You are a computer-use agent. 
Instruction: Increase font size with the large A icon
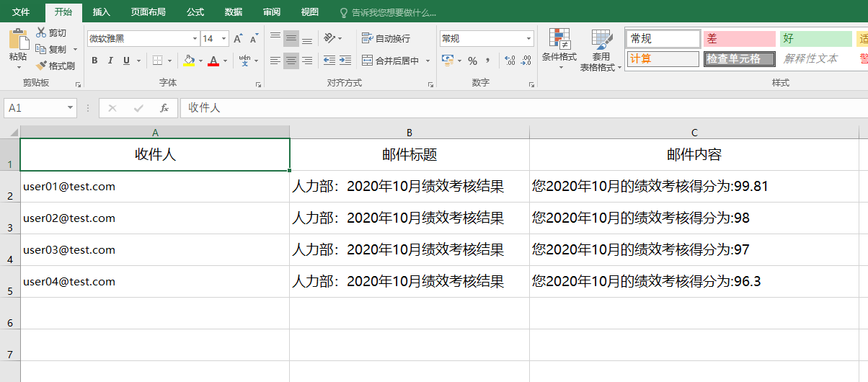pyautogui.click(x=238, y=39)
